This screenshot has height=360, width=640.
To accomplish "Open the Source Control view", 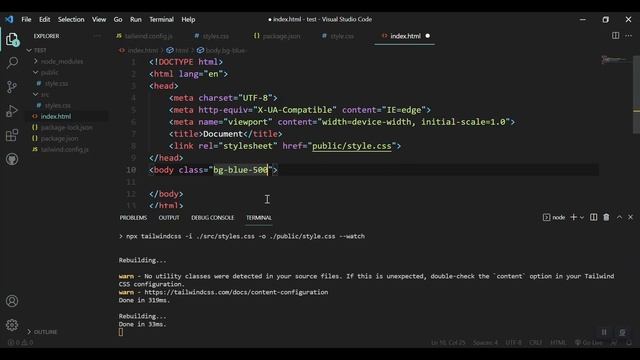I will [x=12, y=87].
